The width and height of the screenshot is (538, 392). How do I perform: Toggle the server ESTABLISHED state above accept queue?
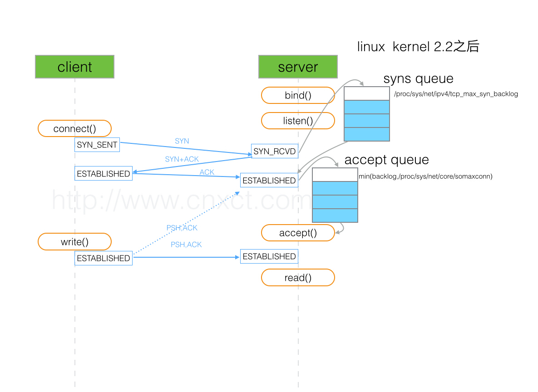click(x=269, y=180)
